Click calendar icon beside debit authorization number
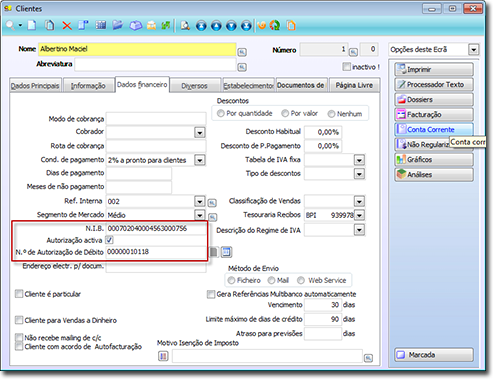 point(227,252)
